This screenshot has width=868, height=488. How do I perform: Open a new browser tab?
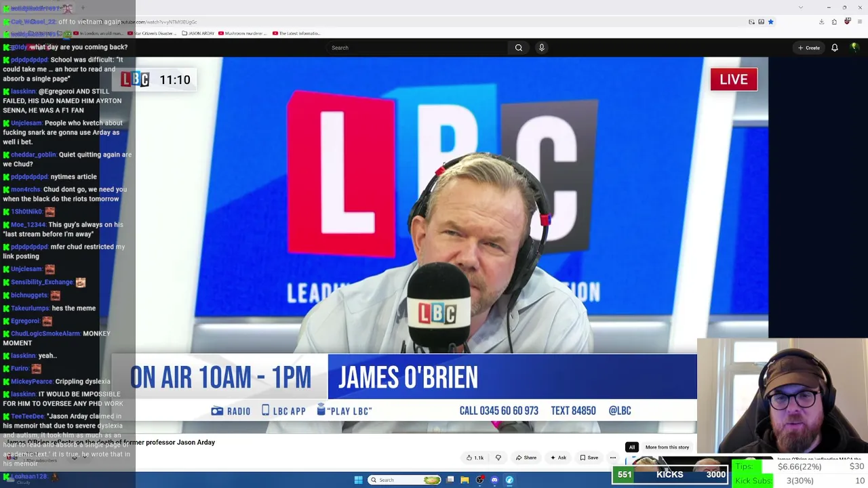click(83, 8)
